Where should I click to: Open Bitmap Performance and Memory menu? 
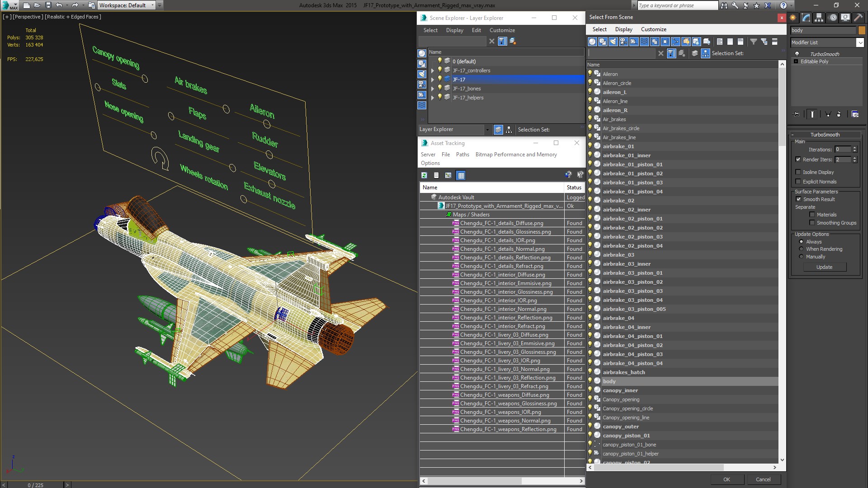516,155
